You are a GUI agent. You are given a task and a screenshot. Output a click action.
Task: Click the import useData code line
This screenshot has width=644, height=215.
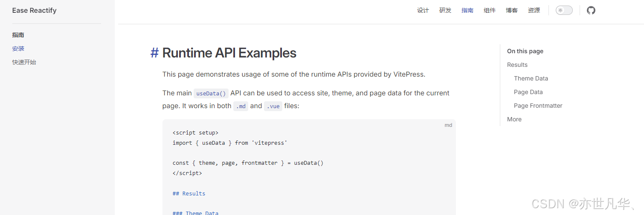click(230, 143)
